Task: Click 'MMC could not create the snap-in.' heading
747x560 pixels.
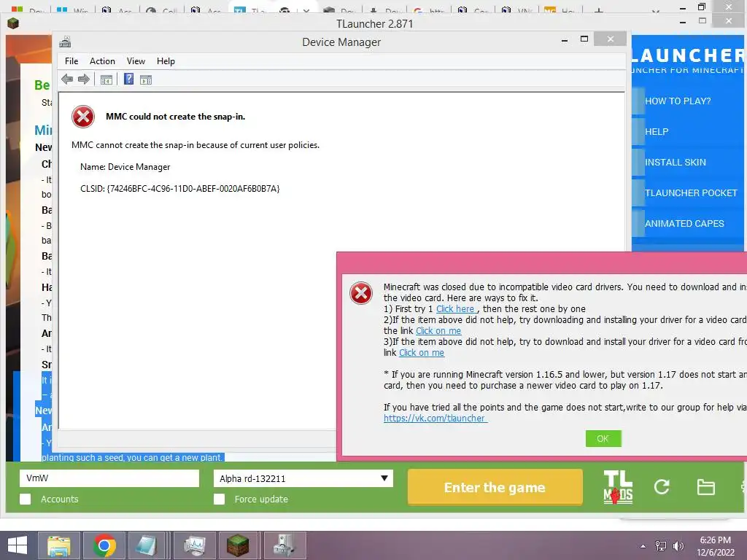Action: click(175, 116)
